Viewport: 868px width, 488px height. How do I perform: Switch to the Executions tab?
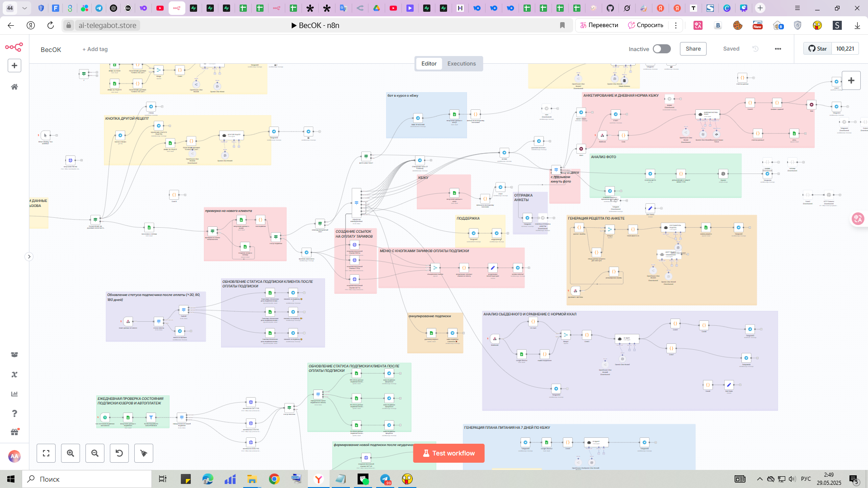tap(461, 64)
